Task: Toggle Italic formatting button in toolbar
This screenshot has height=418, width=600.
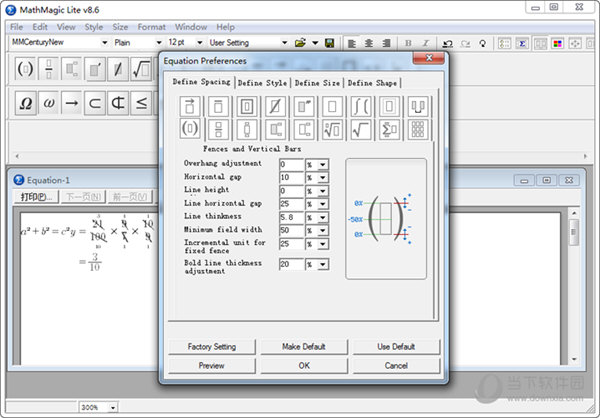Action: pos(426,43)
